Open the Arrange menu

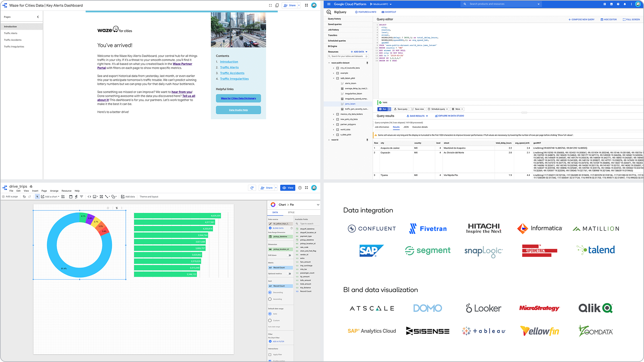tap(54, 191)
